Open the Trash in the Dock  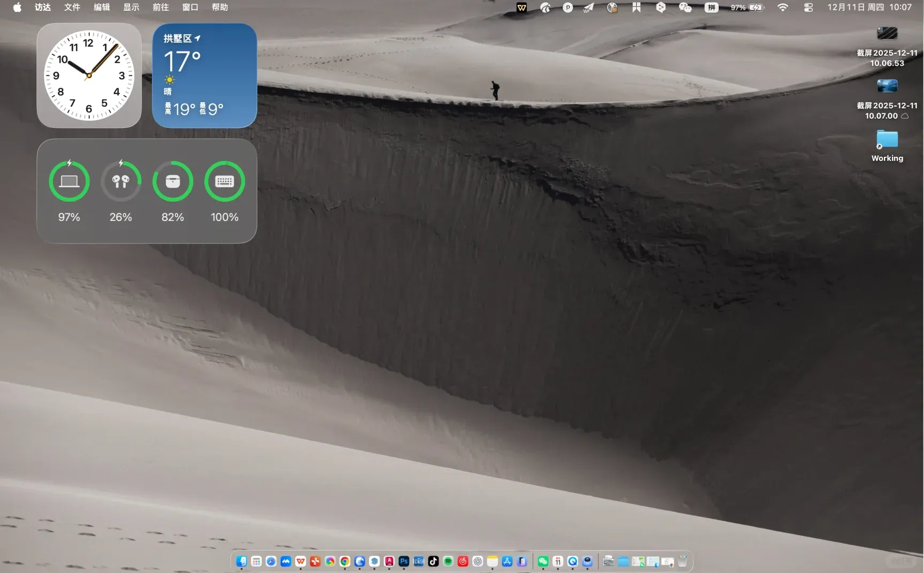tap(682, 561)
